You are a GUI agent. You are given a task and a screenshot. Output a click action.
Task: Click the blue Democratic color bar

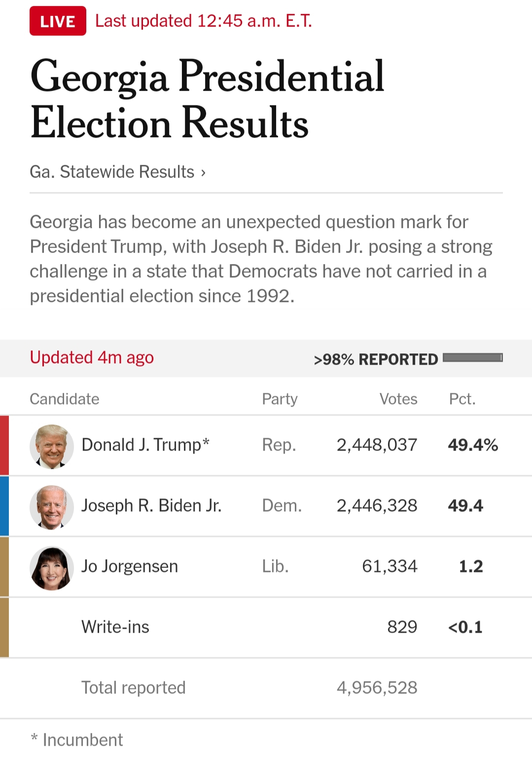point(4,506)
